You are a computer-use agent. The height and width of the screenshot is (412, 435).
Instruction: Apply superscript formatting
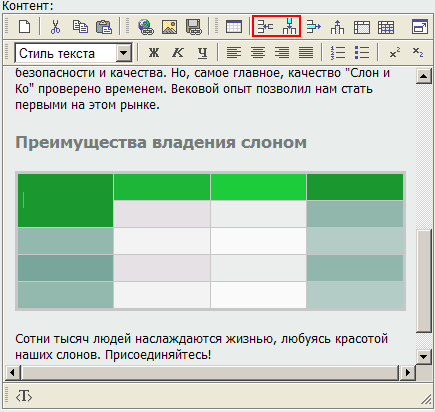pyautogui.click(x=395, y=53)
